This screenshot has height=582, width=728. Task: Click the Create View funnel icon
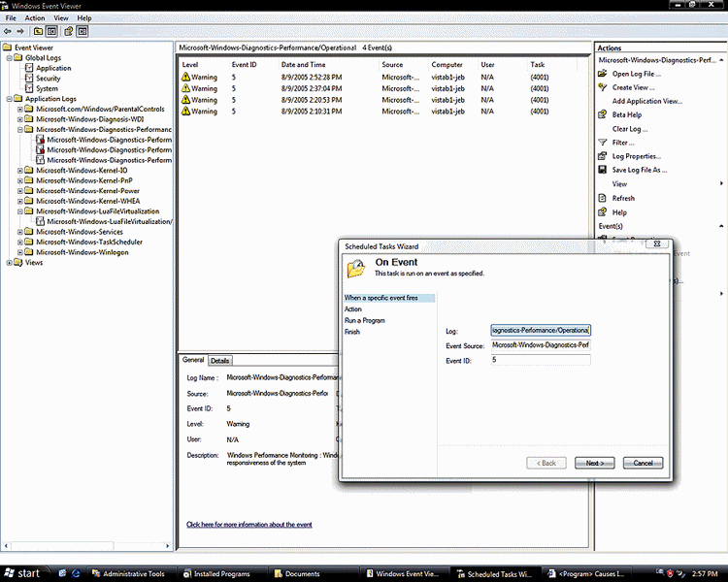[x=602, y=87]
